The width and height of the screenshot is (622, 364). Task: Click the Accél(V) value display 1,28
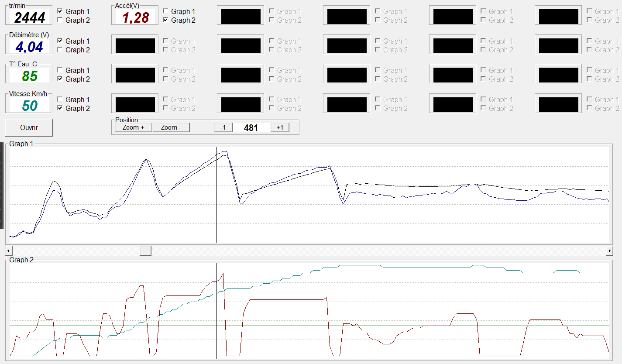[x=136, y=17]
